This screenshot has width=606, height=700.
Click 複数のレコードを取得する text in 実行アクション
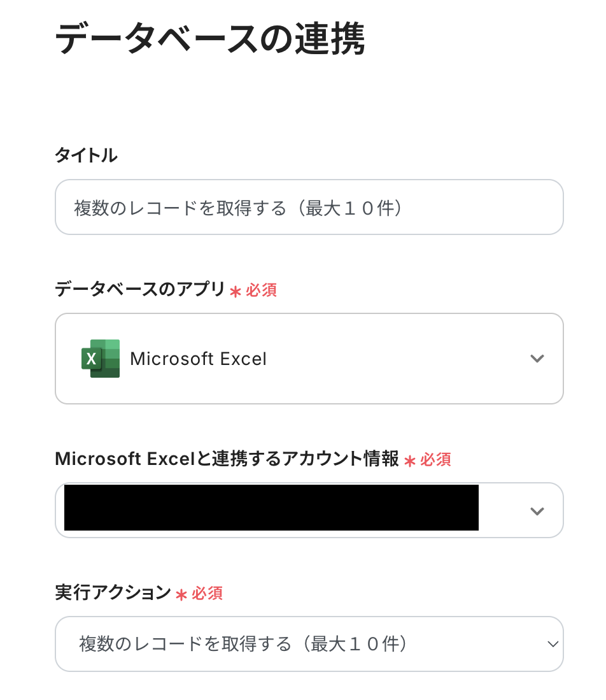point(243,644)
